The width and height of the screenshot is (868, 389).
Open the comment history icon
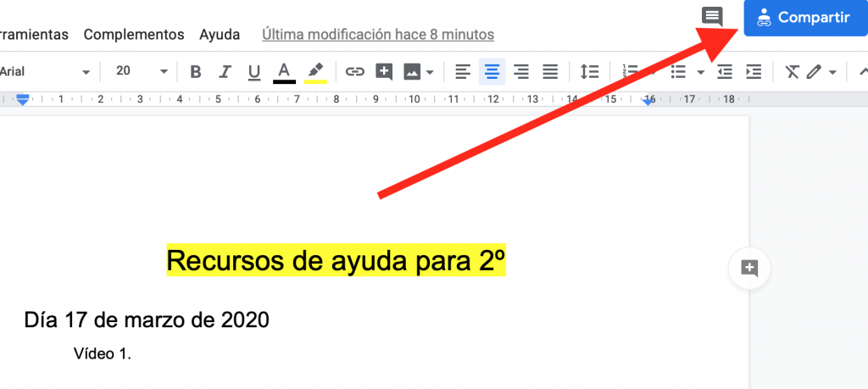(712, 17)
